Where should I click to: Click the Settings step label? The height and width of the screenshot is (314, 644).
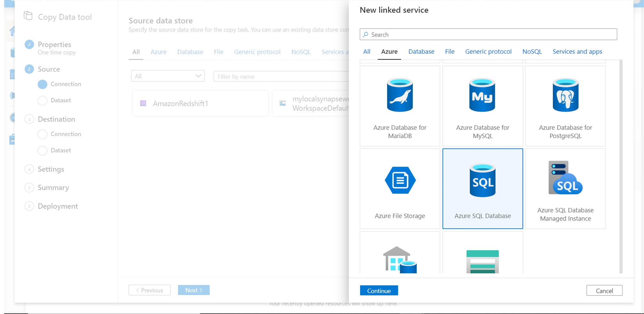[51, 169]
